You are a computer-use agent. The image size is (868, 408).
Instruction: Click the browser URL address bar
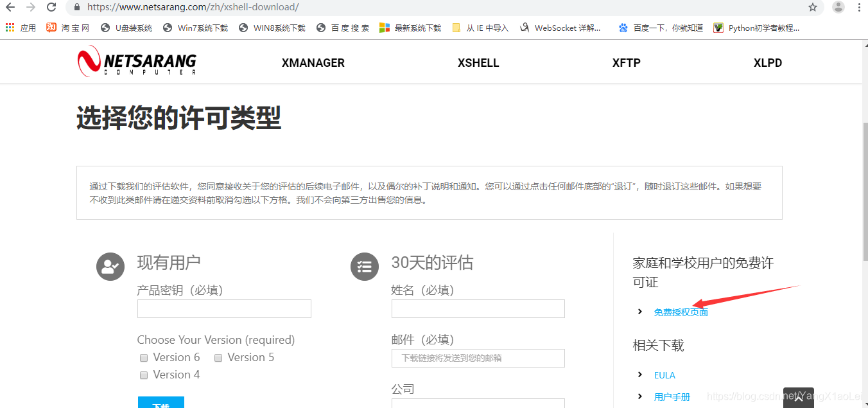point(443,8)
